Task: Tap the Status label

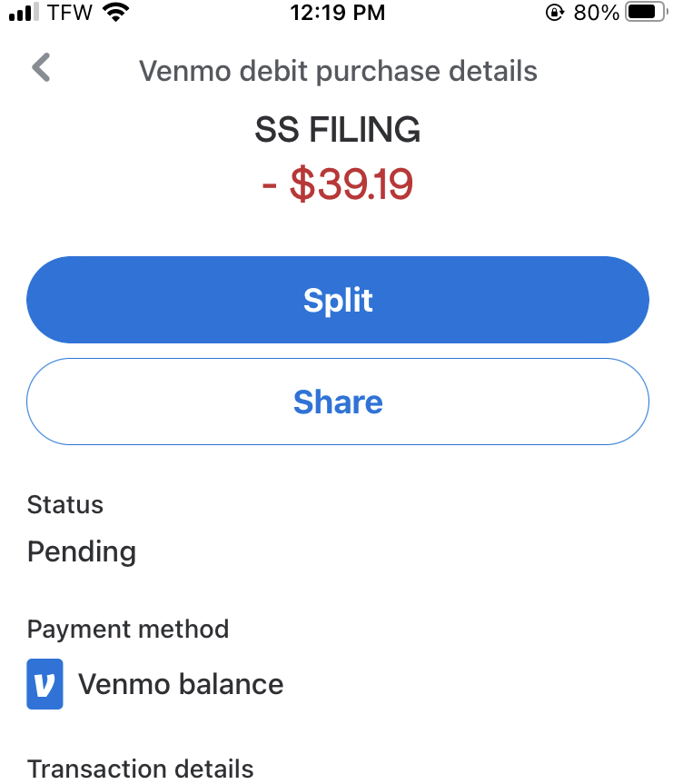Action: (65, 504)
